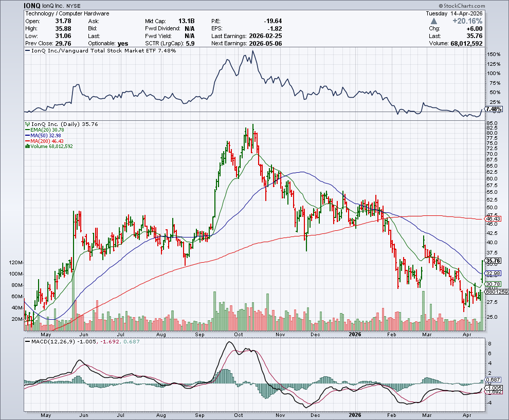The width and height of the screenshot is (509, 420).
Task: Click the volume bars icon in the legend
Action: 28,147
